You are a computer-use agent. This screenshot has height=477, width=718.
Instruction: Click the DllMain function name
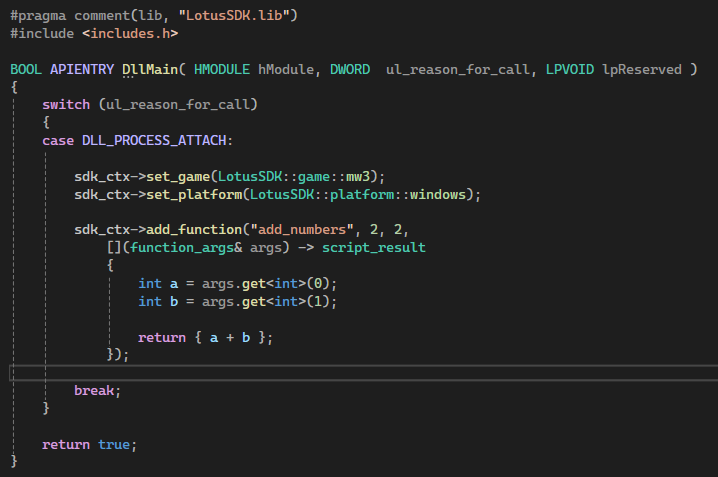[x=150, y=70]
